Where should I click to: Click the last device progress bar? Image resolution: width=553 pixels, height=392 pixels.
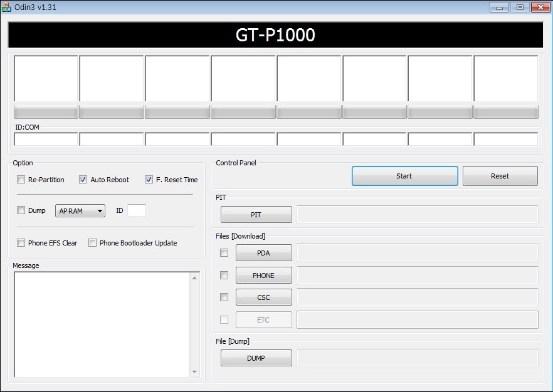(506, 112)
